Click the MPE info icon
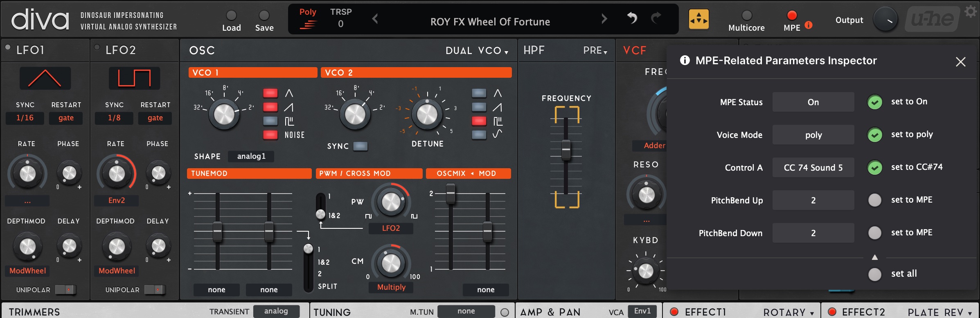The image size is (980, 318). click(809, 25)
